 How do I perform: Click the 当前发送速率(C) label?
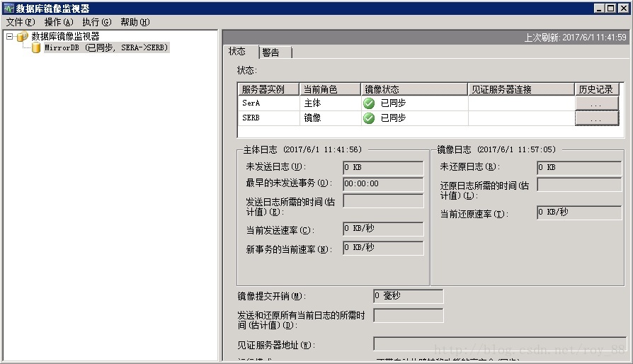[280, 230]
